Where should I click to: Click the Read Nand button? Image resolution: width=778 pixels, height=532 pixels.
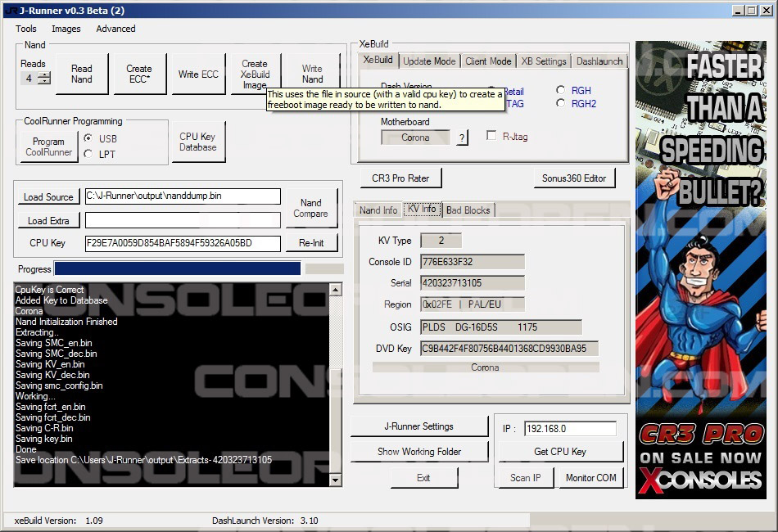point(81,74)
